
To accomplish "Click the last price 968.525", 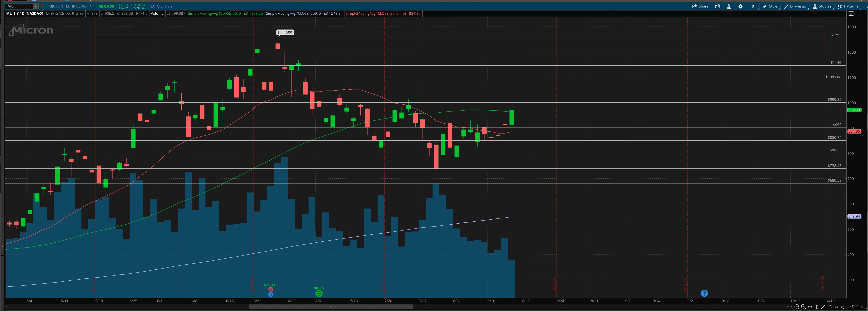I will pos(106,6).
